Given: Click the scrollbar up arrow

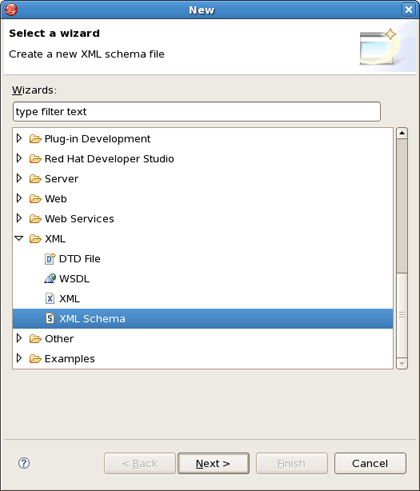Looking at the screenshot, I should [402, 133].
